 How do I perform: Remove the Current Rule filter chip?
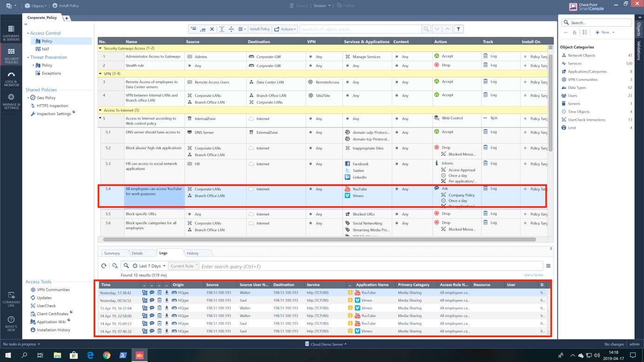point(197,265)
